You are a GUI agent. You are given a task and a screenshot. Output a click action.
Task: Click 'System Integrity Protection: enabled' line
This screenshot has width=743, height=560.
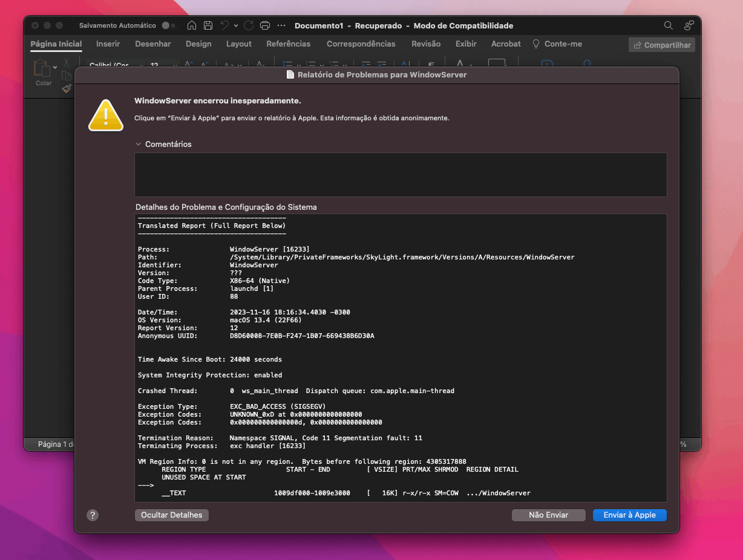210,375
